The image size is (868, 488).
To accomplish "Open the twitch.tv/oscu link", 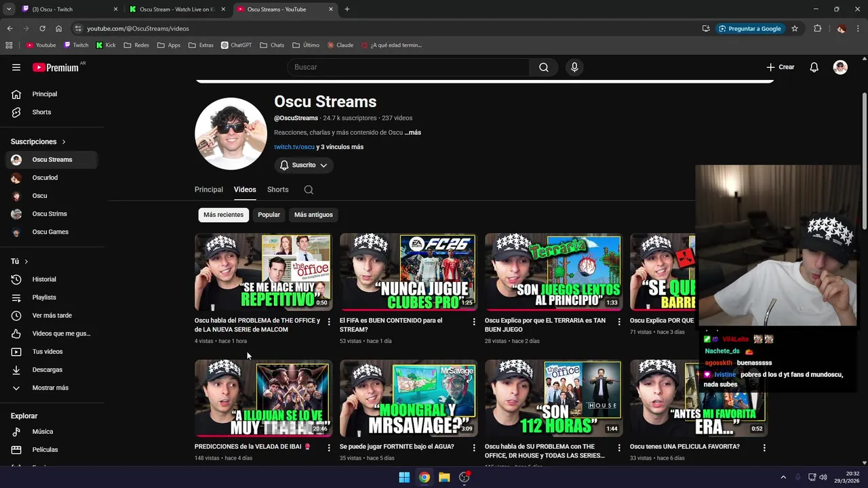I will [294, 147].
